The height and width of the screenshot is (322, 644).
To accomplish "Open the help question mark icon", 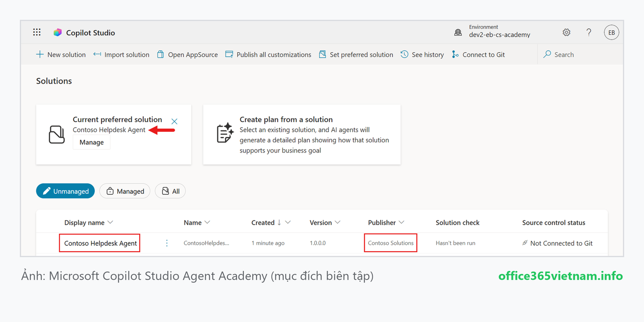I will tap(589, 32).
